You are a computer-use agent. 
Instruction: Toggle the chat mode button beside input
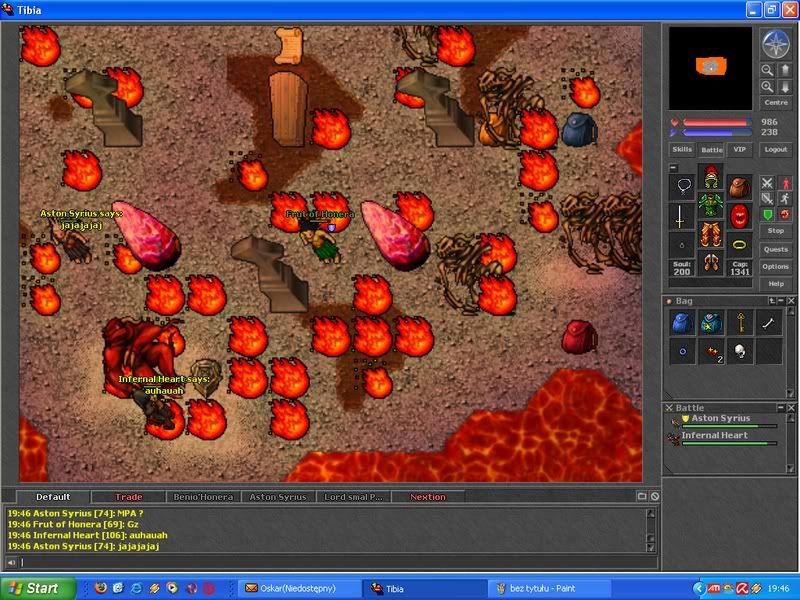(x=11, y=562)
